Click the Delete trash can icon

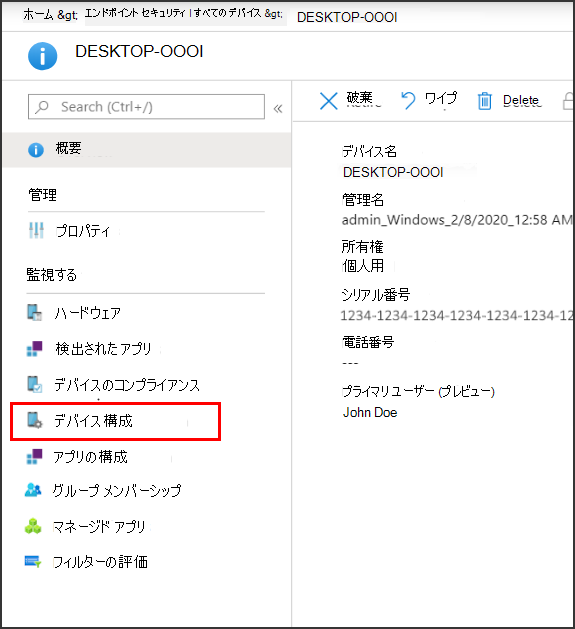pyautogui.click(x=485, y=101)
